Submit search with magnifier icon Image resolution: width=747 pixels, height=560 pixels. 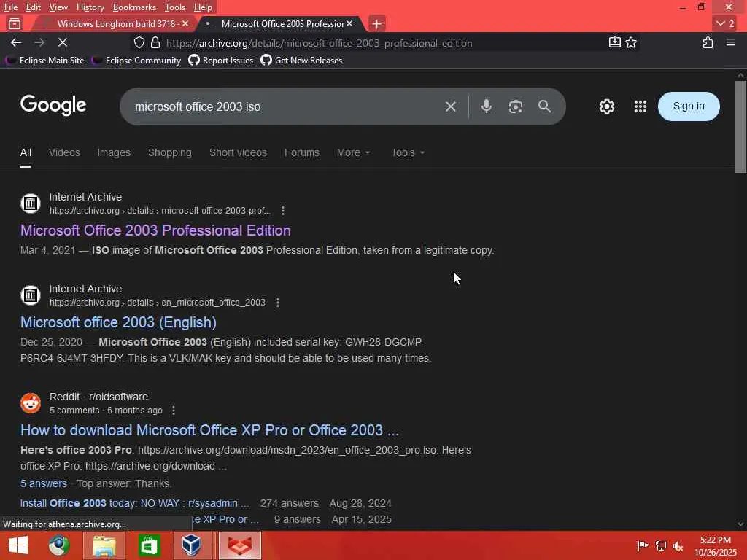(x=544, y=106)
